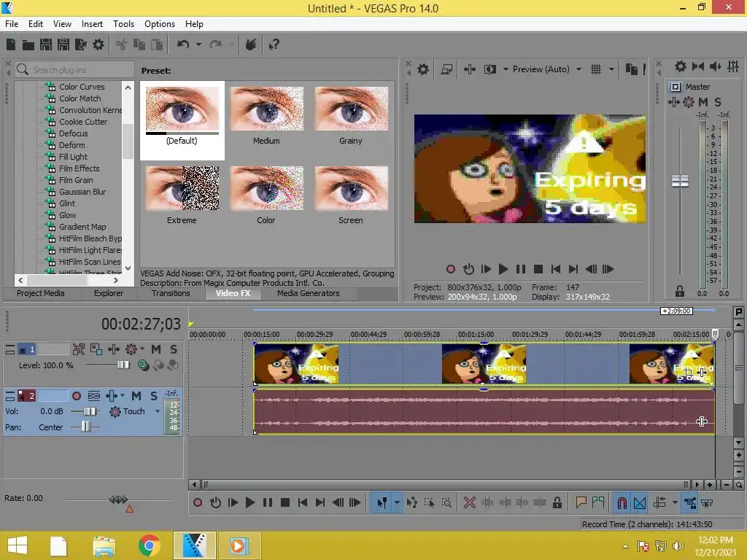Open Project Video Properties gear in preview
This screenshot has width=747, height=560.
422,69
